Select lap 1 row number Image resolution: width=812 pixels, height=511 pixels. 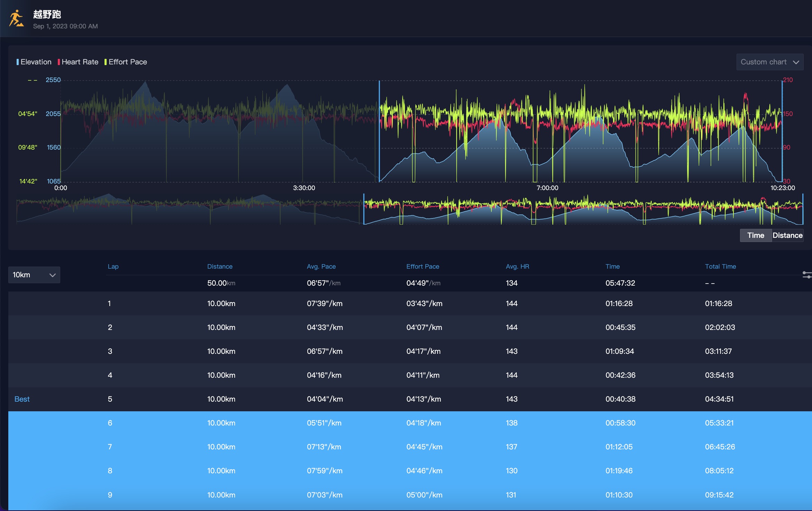click(109, 304)
